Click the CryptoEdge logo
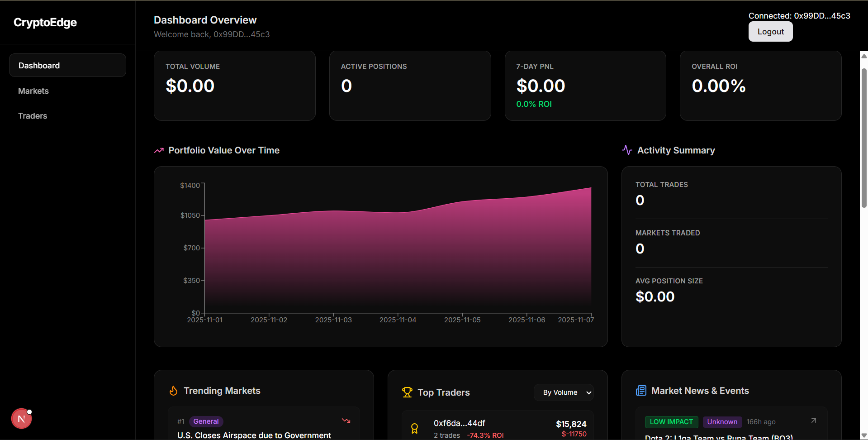This screenshot has height=440, width=868. (44, 22)
